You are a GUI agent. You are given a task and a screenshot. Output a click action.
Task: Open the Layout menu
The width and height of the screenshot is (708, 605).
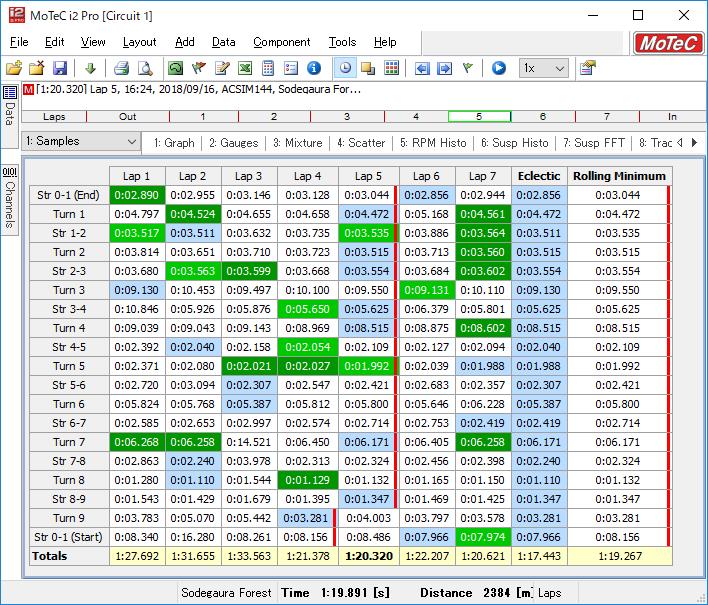click(140, 42)
